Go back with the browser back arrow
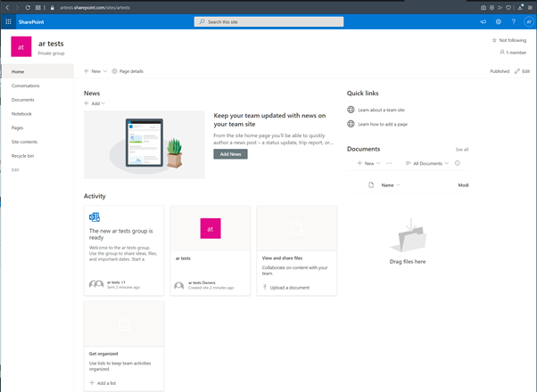 click(7, 7)
